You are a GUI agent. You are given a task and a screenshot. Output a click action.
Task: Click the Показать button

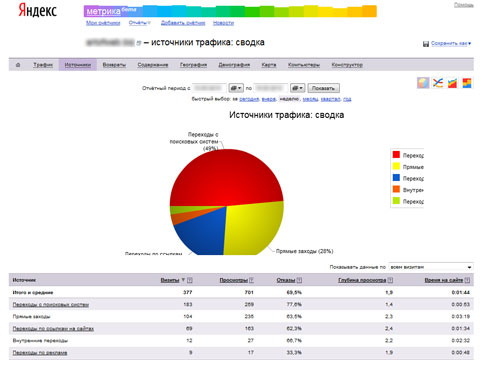pos(323,88)
